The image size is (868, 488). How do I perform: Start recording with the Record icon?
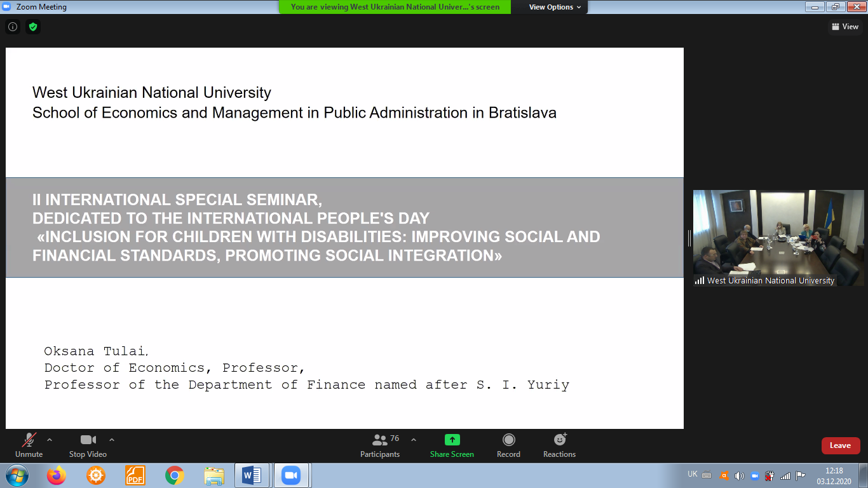[x=508, y=440]
